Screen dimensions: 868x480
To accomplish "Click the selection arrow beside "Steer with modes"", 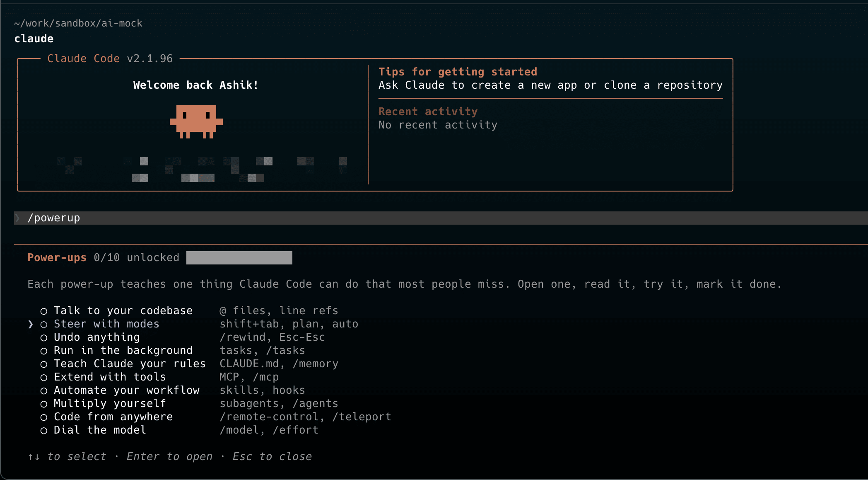I will click(x=30, y=324).
